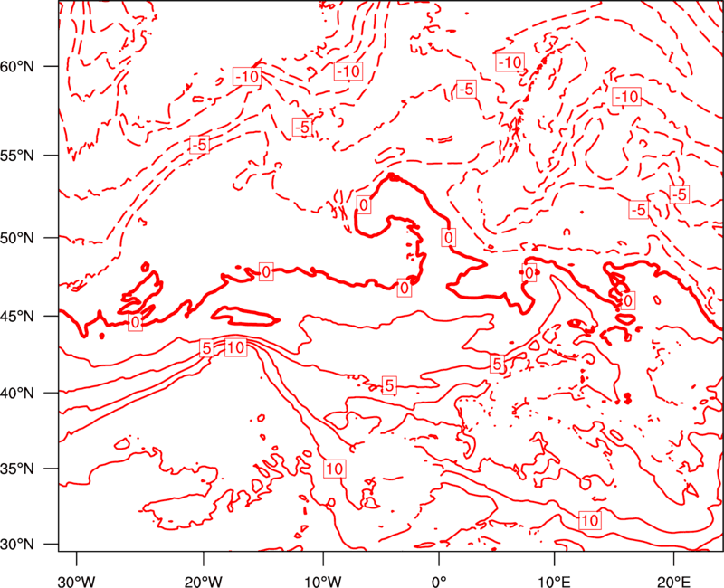This screenshot has width=724, height=588.
Task: Select the 0 contour label near 44°N 25°W
Action: [x=135, y=323]
